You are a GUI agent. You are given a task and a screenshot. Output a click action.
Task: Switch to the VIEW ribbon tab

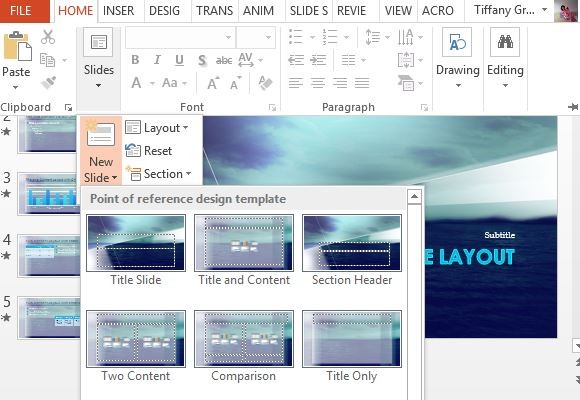[398, 10]
